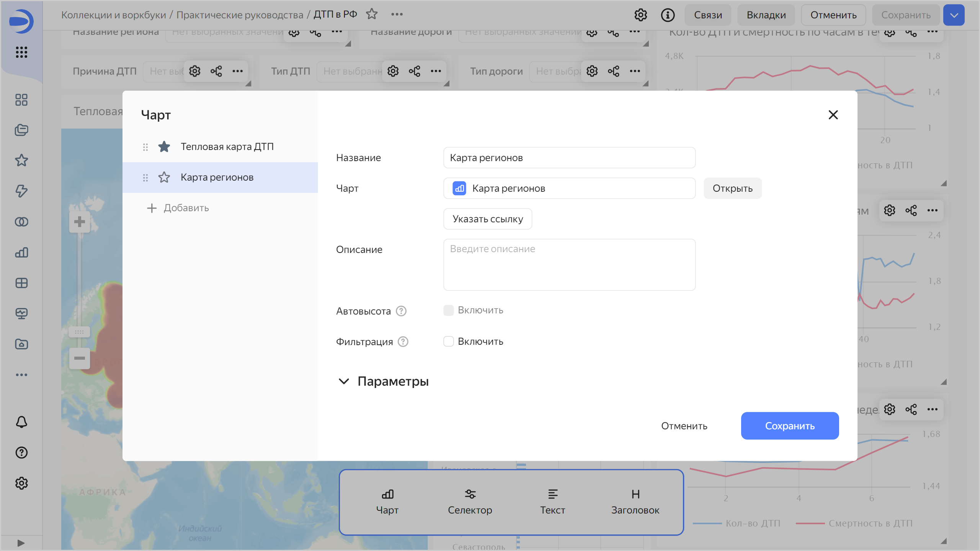
Task: Click the filled star next to Тепловая карта ДТП
Action: 164,147
